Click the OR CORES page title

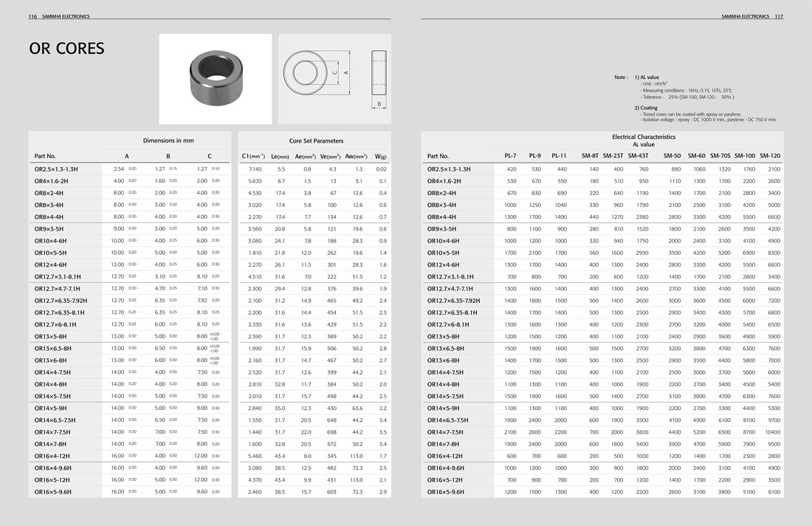click(x=66, y=49)
